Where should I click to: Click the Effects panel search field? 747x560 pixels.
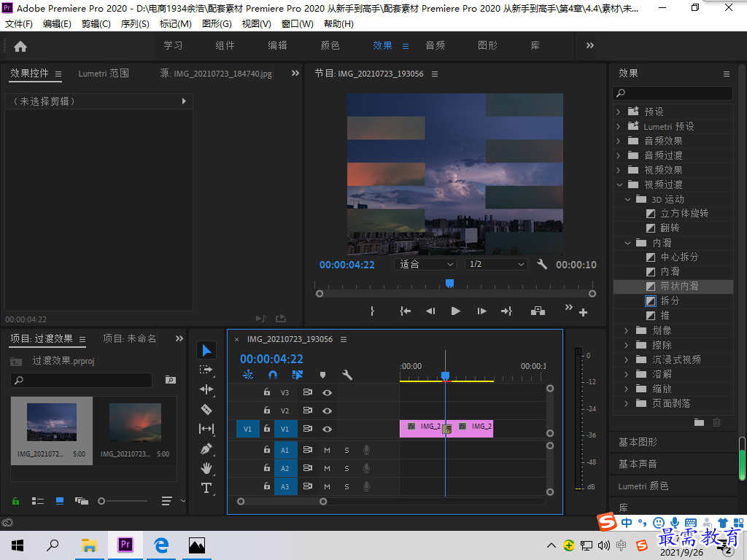click(673, 93)
